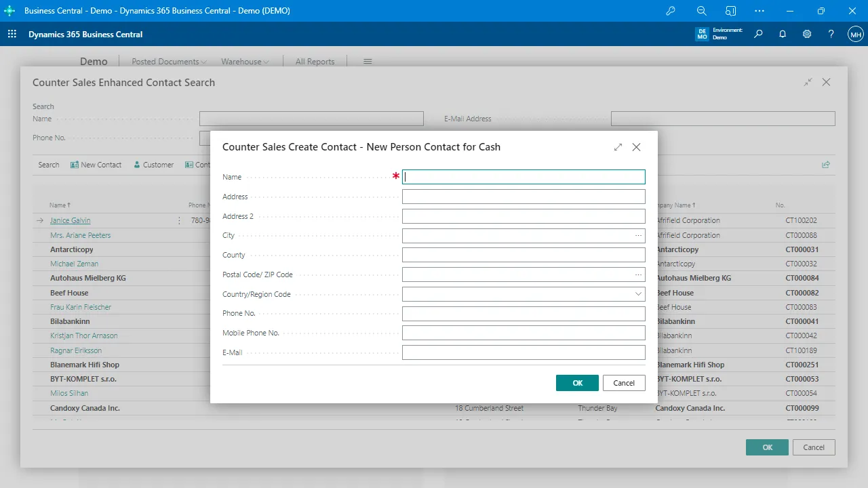
Task: Click the City lookup ellipsis button
Action: point(638,236)
